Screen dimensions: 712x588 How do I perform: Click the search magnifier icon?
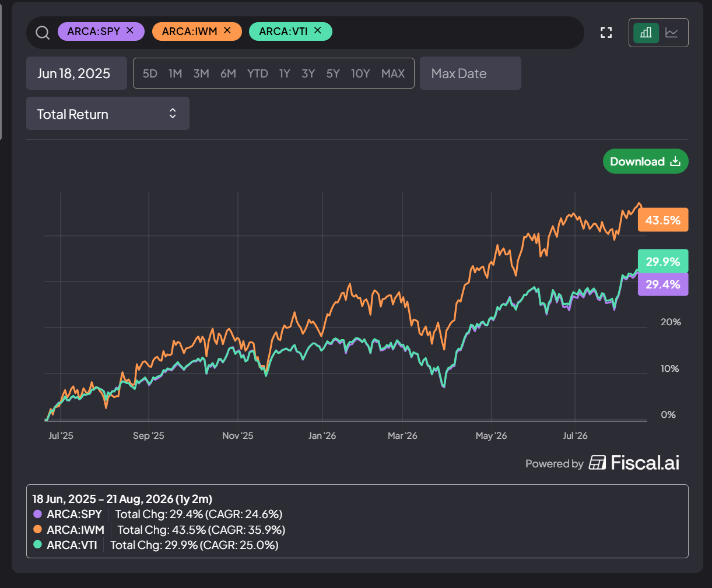click(x=43, y=33)
